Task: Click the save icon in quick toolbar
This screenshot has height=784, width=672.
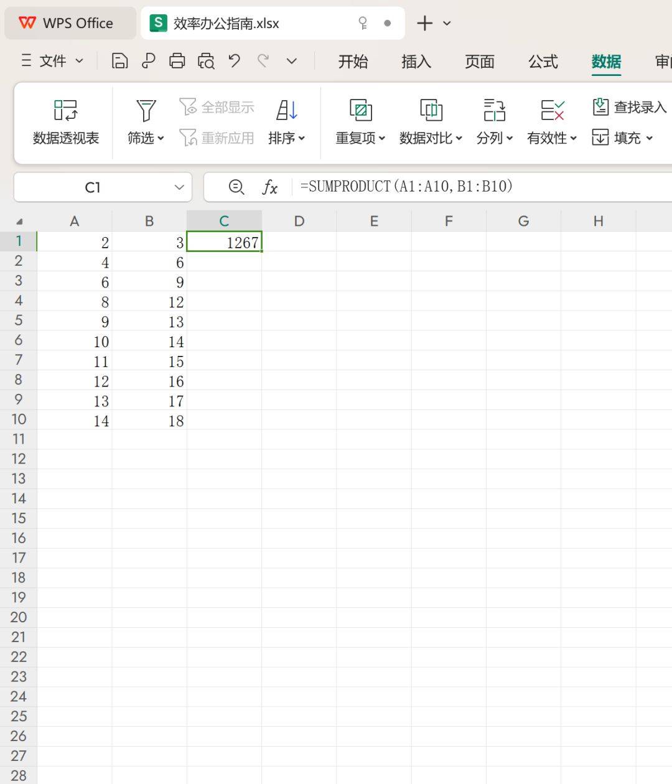Action: (x=119, y=61)
